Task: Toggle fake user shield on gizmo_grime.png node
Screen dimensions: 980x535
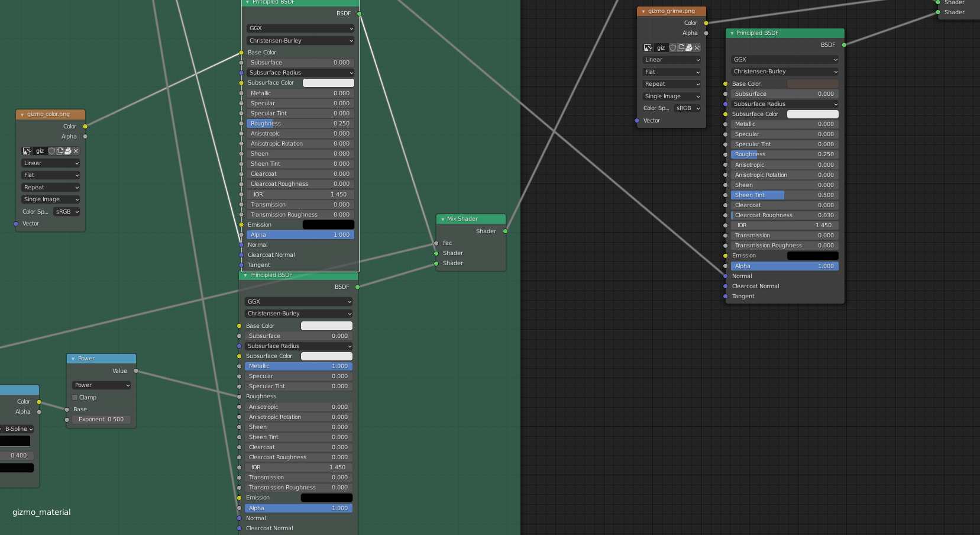Action: [672, 48]
